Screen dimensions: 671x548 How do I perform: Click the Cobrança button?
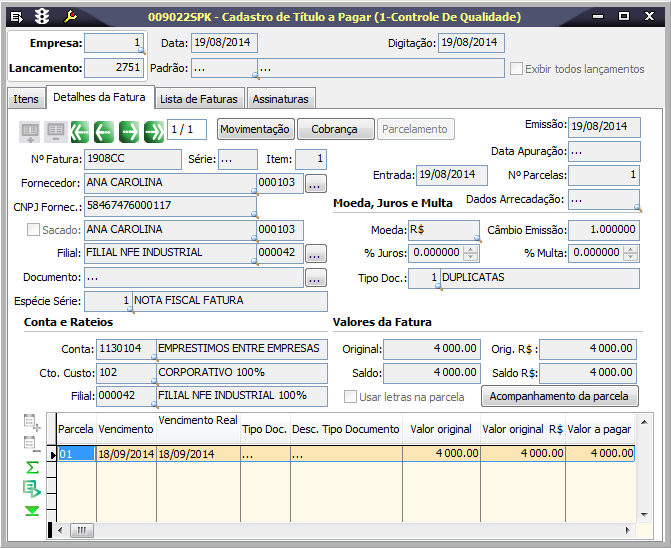pyautogui.click(x=335, y=129)
